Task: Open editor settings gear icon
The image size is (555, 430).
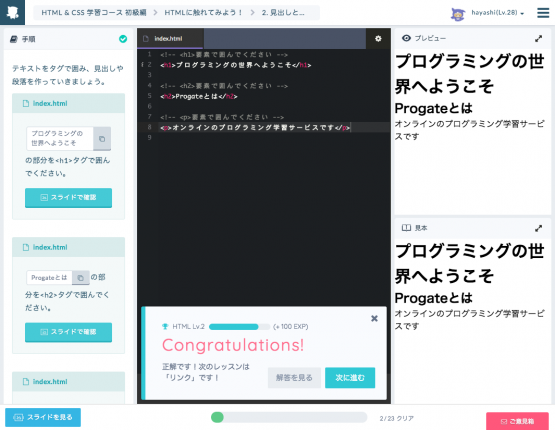Action: click(378, 39)
